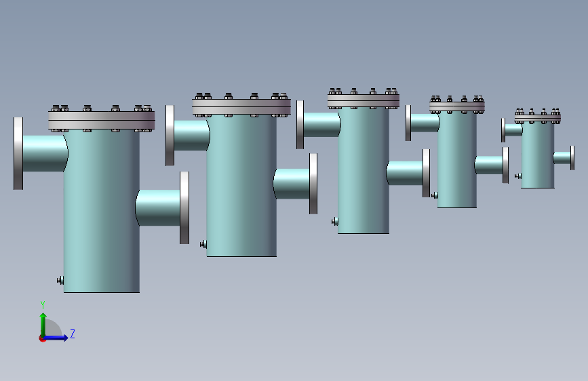Pick the top cover flange of the largest strainer
588x381 pixels.
tap(102, 120)
